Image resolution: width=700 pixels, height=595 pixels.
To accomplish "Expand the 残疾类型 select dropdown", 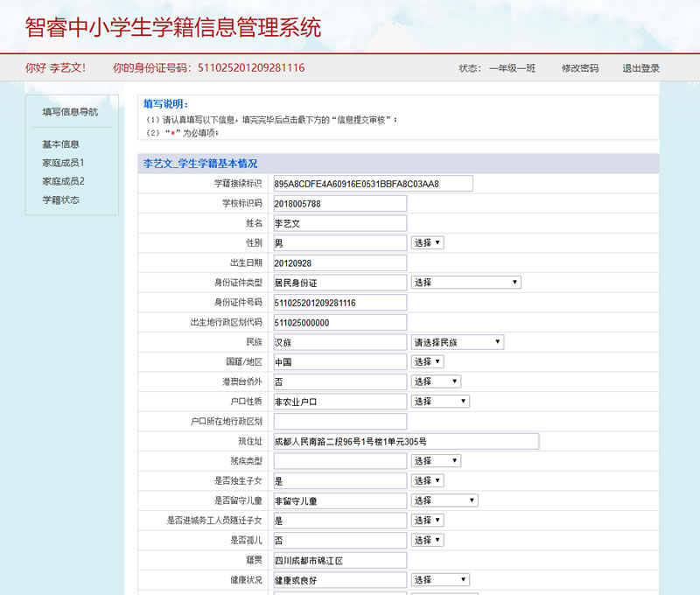I will 436,461.
